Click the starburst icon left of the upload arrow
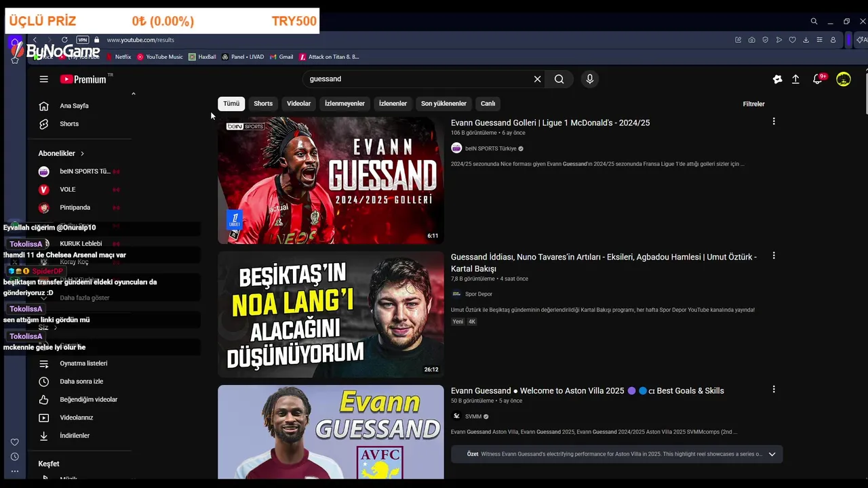The height and width of the screenshot is (488, 868). [x=777, y=79]
